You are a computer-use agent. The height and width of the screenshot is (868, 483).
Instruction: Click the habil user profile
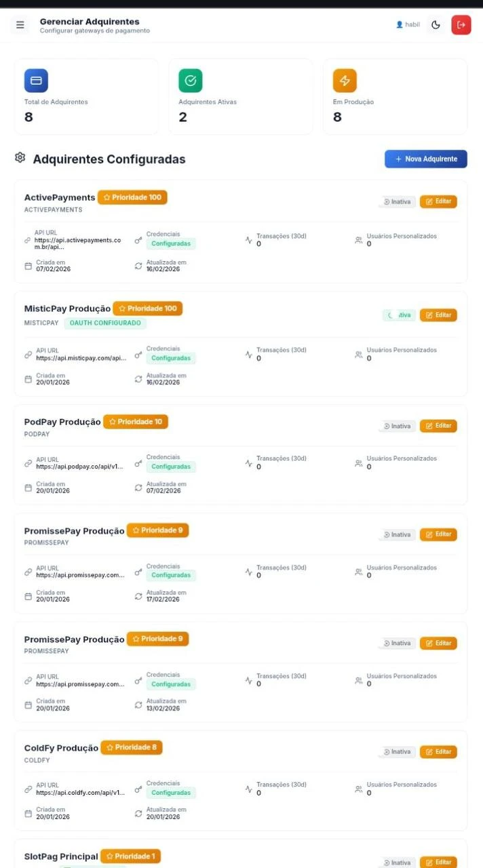coord(408,25)
